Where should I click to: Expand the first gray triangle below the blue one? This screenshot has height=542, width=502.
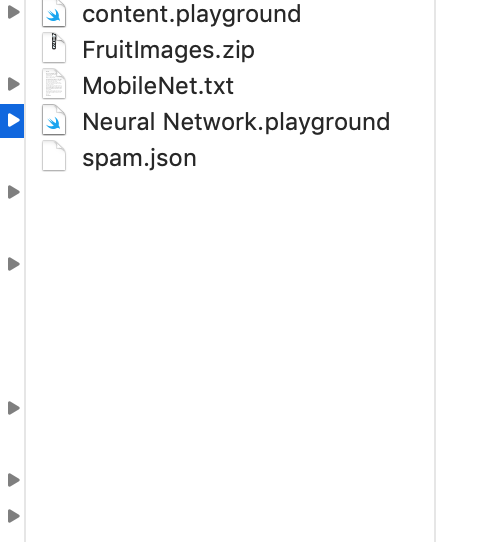coord(13,192)
